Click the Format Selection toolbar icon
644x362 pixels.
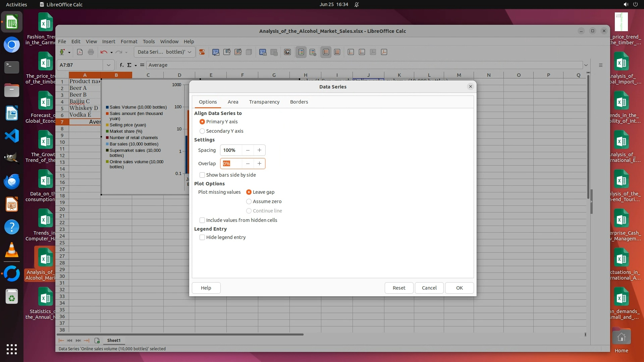tap(202, 52)
